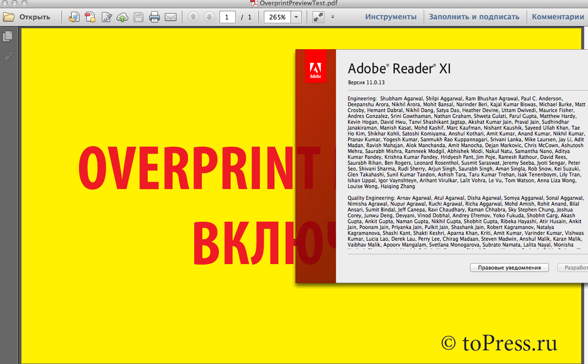The height and width of the screenshot is (364, 588).
Task: Click the total page count 1
Action: pyautogui.click(x=250, y=17)
